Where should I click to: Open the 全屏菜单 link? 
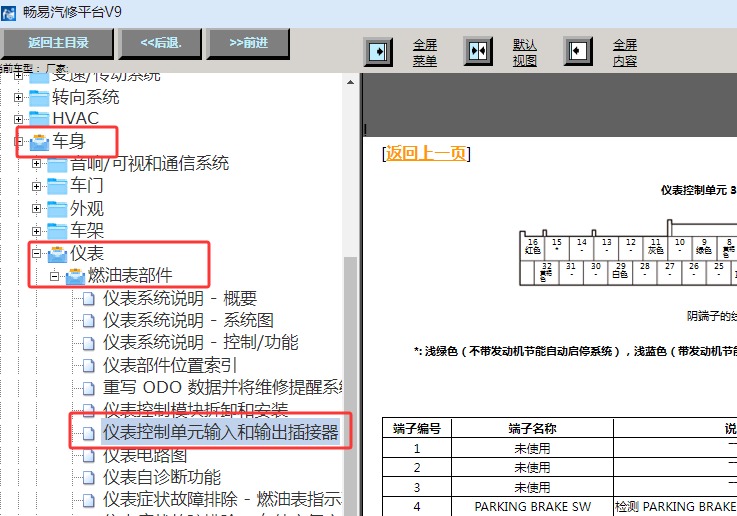pyautogui.click(x=425, y=52)
